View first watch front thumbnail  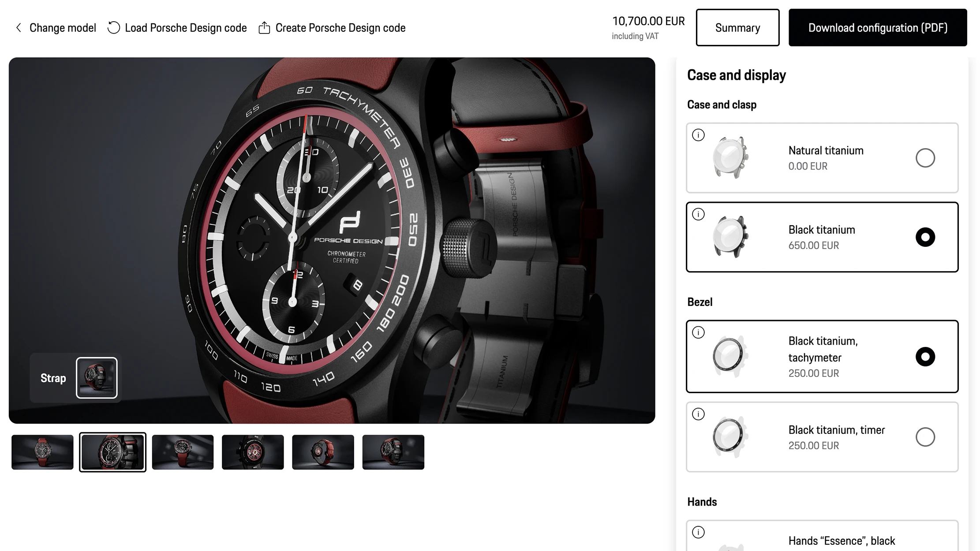tap(42, 452)
